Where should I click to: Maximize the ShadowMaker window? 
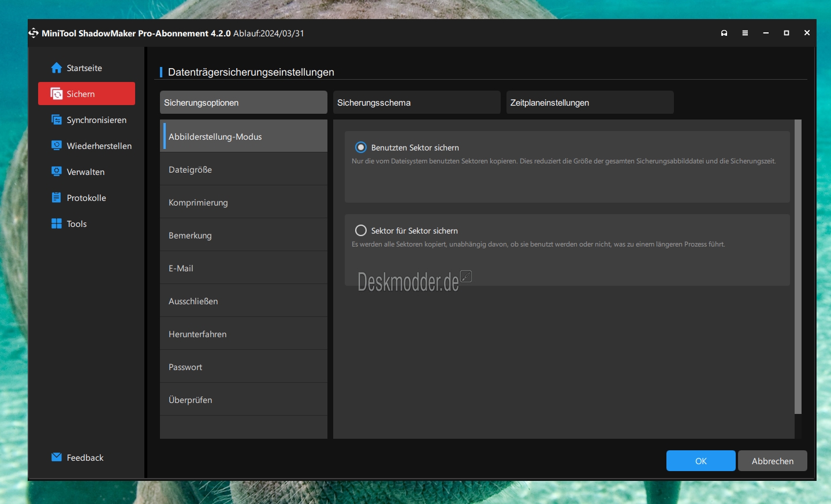786,33
